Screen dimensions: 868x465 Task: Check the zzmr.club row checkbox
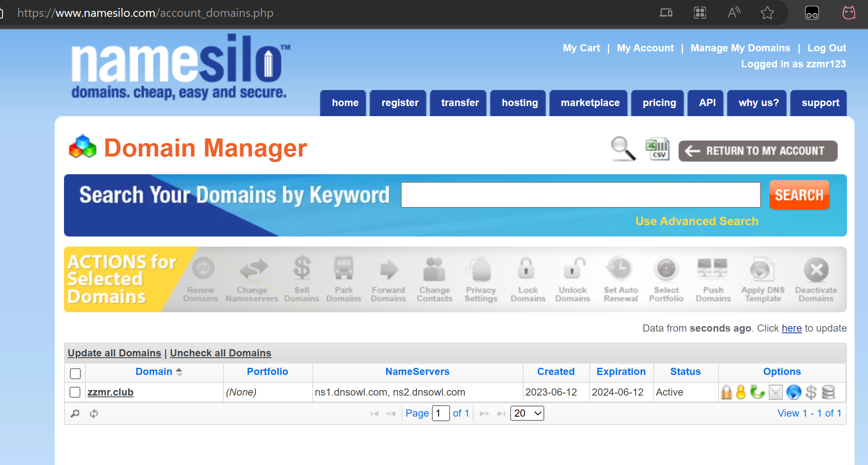(x=75, y=392)
